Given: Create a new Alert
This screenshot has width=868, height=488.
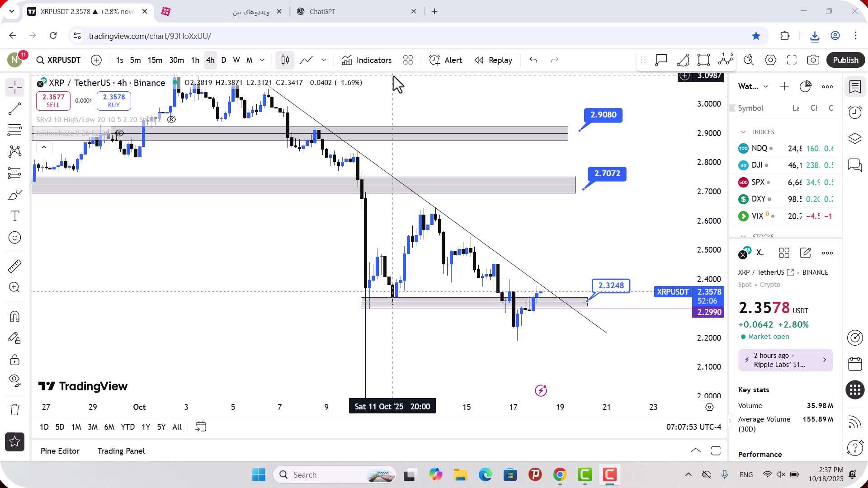Looking at the screenshot, I should [x=445, y=60].
